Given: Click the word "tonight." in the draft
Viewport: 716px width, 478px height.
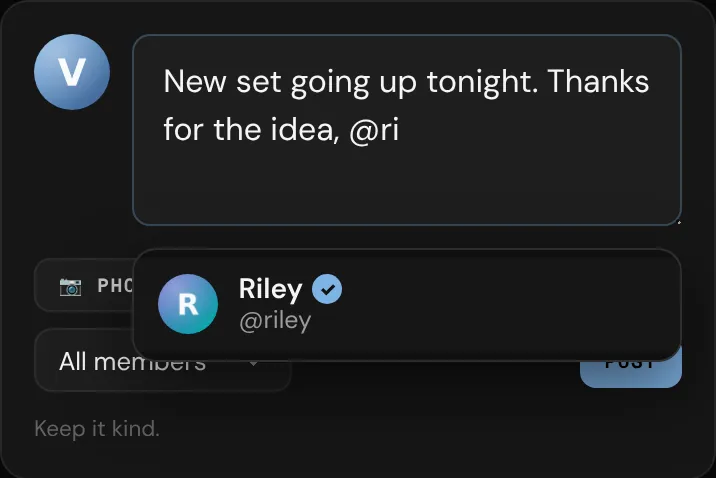Looking at the screenshot, I should pyautogui.click(x=482, y=83).
